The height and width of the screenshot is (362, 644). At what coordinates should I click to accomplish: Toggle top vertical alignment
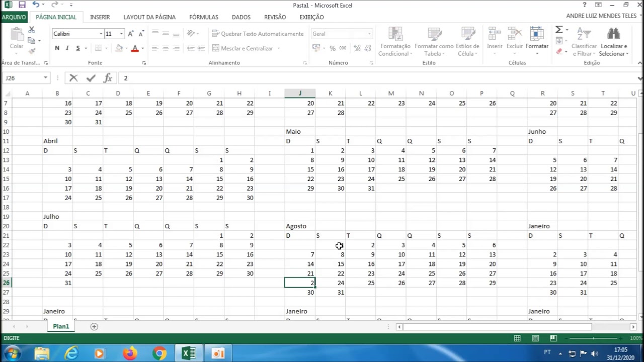[x=155, y=34]
